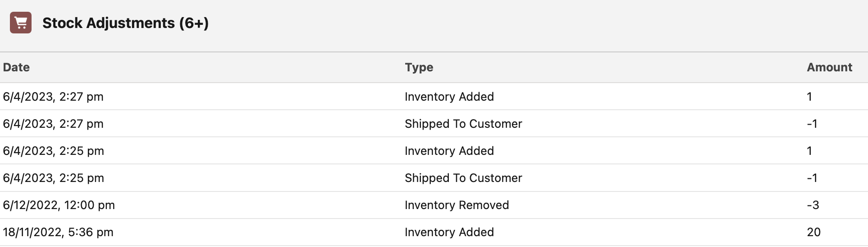Click the Stock Adjustments cart icon
Viewport: 868px width, 247px height.
click(x=21, y=23)
